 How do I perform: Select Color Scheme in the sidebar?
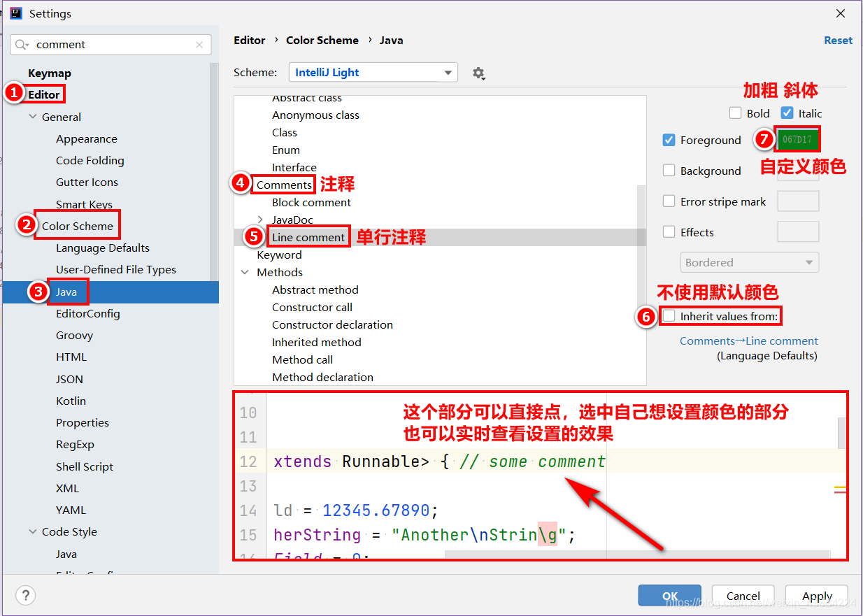click(78, 226)
